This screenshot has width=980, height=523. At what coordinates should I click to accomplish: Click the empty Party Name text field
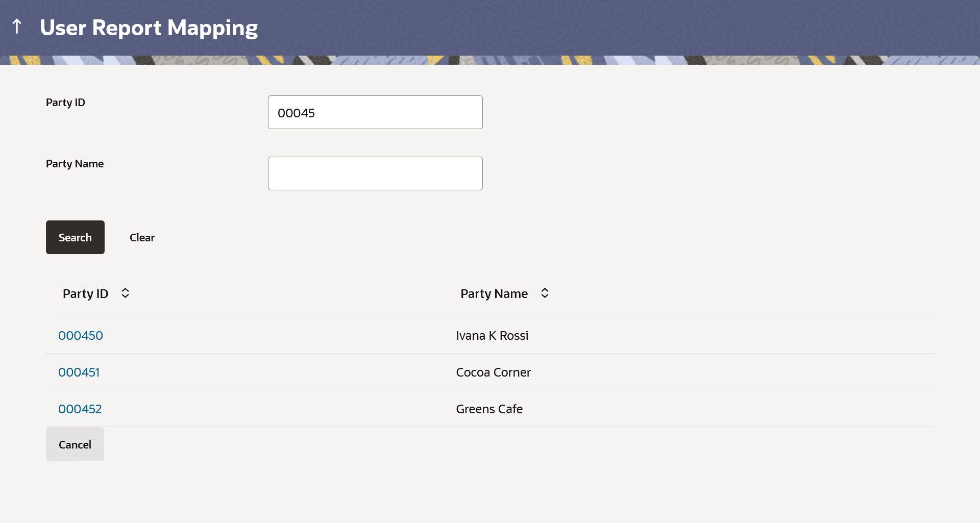375,173
